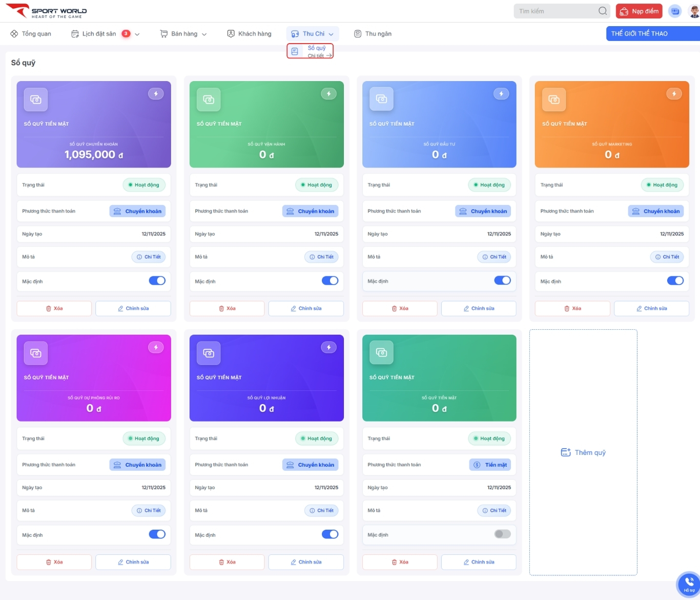The image size is (700, 600).
Task: Click the Tìm kiếm search field
Action: click(x=555, y=11)
